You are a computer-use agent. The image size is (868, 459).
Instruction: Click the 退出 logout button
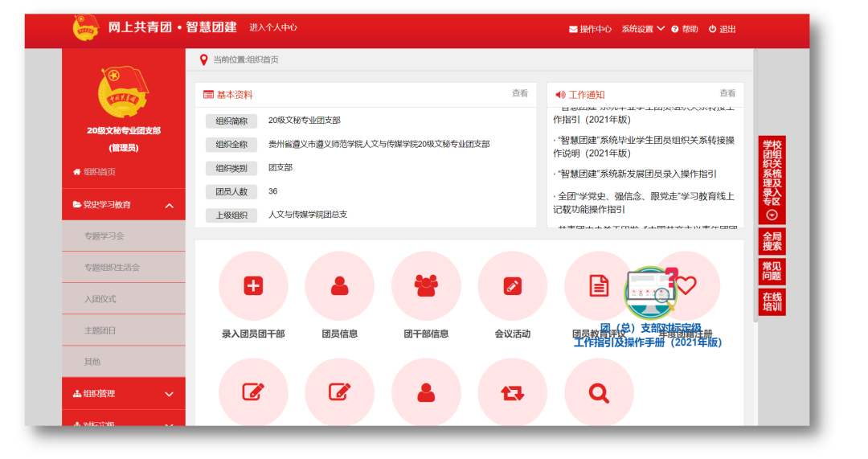click(722, 29)
